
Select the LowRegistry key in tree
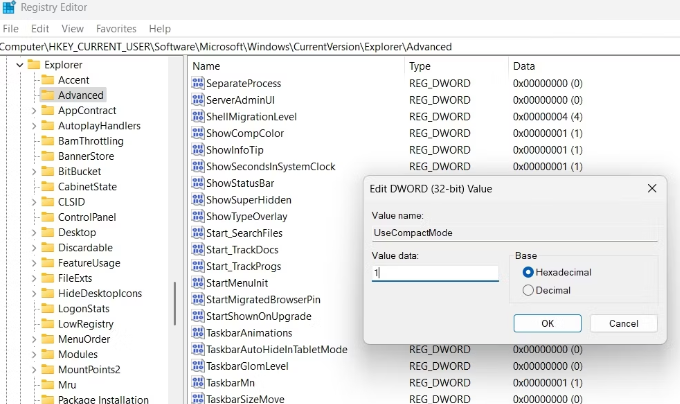click(86, 324)
